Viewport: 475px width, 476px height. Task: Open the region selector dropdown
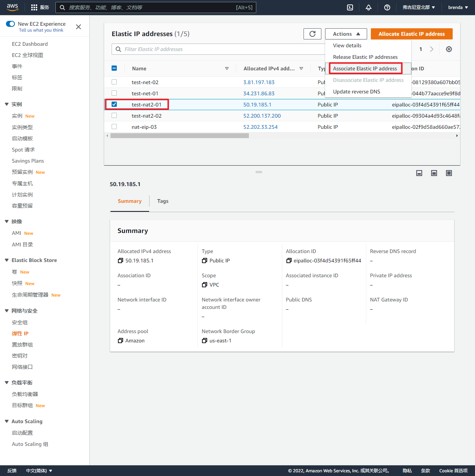[419, 7]
